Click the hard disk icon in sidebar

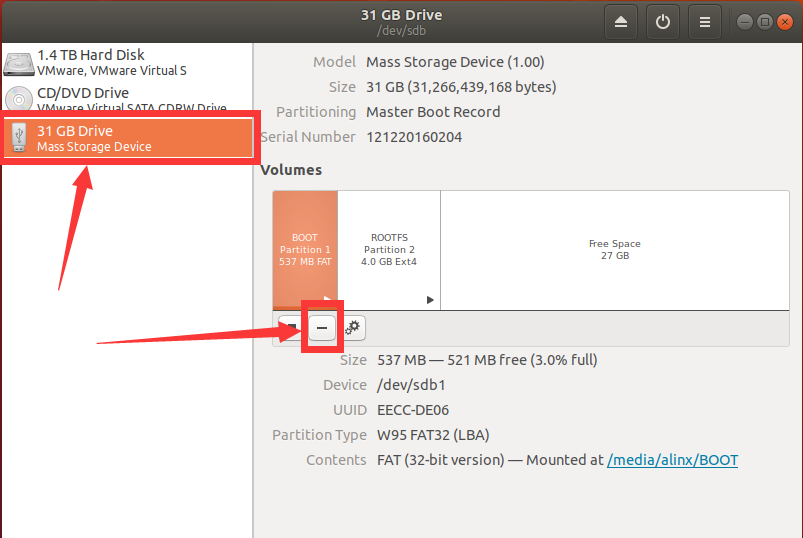pyautogui.click(x=19, y=63)
